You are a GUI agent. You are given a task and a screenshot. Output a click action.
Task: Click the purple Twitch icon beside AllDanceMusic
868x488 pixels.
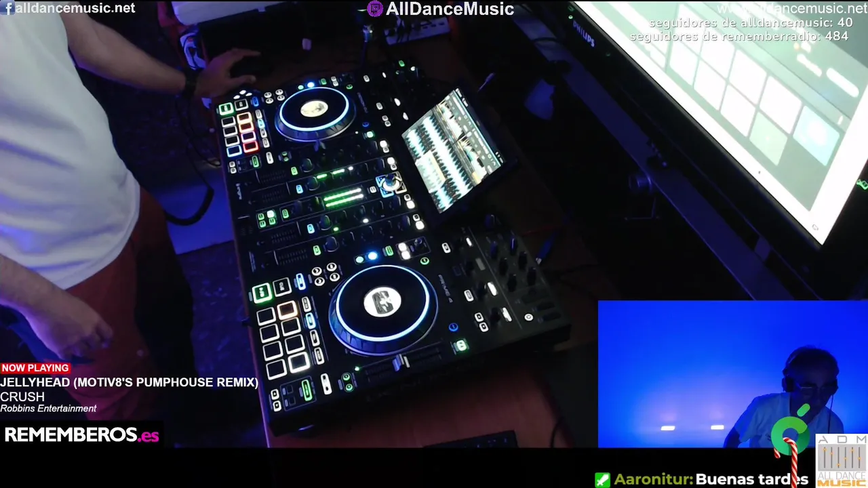click(x=374, y=9)
